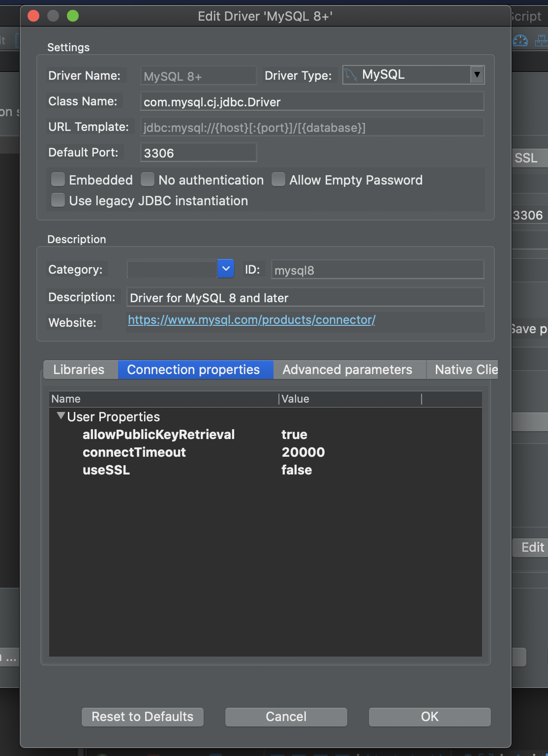548x756 pixels.
Task: Open the Advanced parameters tab
Action: coord(349,370)
